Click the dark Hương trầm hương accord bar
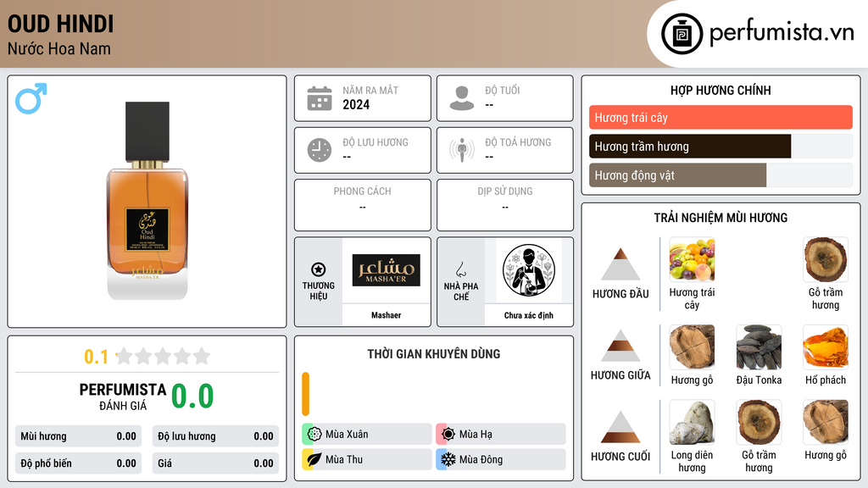Image resolution: width=868 pixels, height=488 pixels. pyautogui.click(x=690, y=147)
